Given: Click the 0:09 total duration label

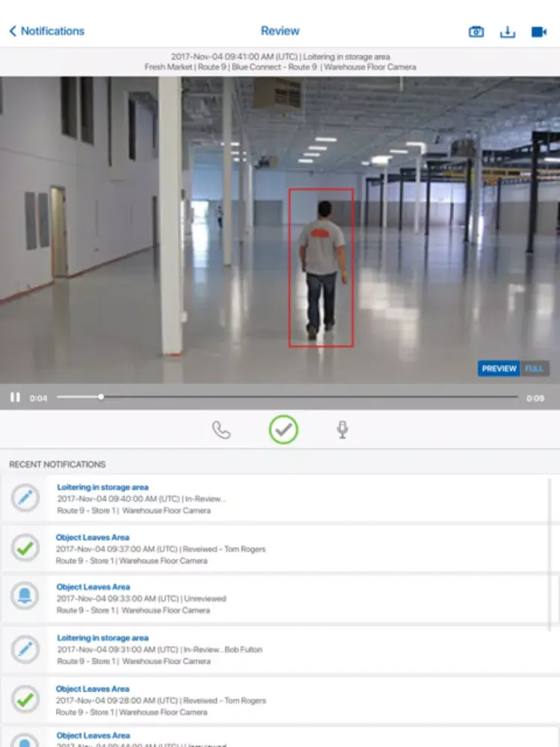Looking at the screenshot, I should coord(535,398).
